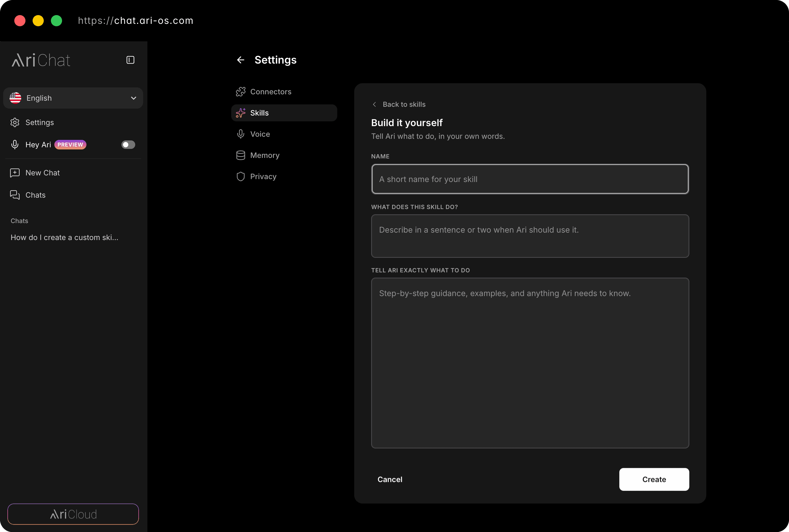789x532 pixels.
Task: Select the Skills settings section
Action: pyautogui.click(x=284, y=113)
